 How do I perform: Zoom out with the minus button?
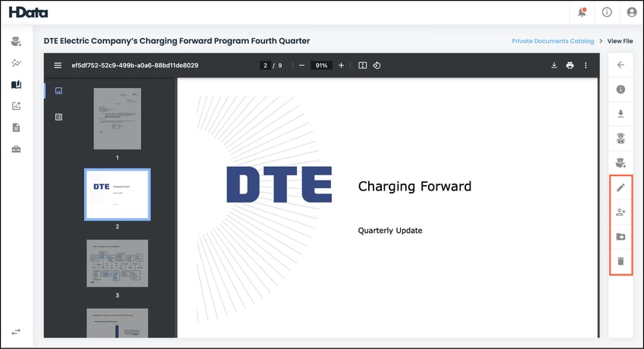tap(302, 65)
